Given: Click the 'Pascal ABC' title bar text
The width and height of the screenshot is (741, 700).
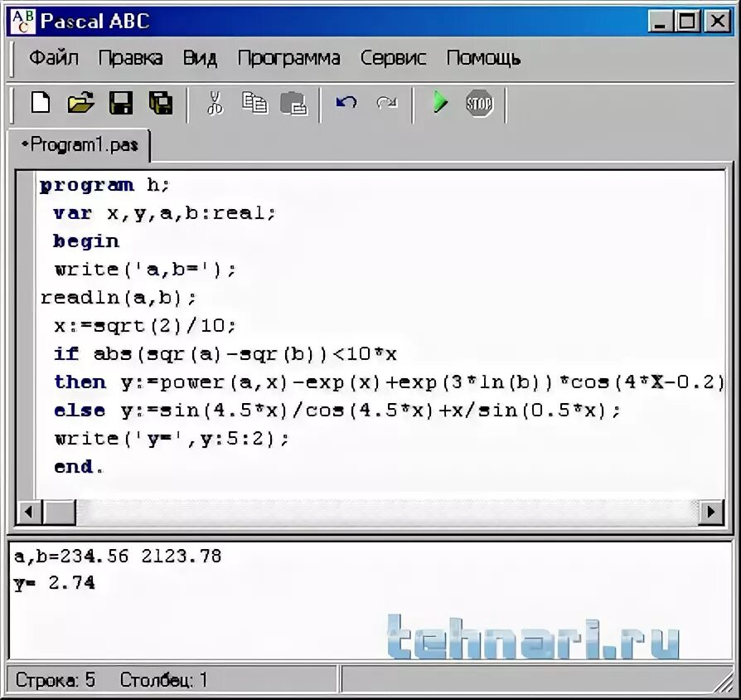Looking at the screenshot, I should point(95,22).
